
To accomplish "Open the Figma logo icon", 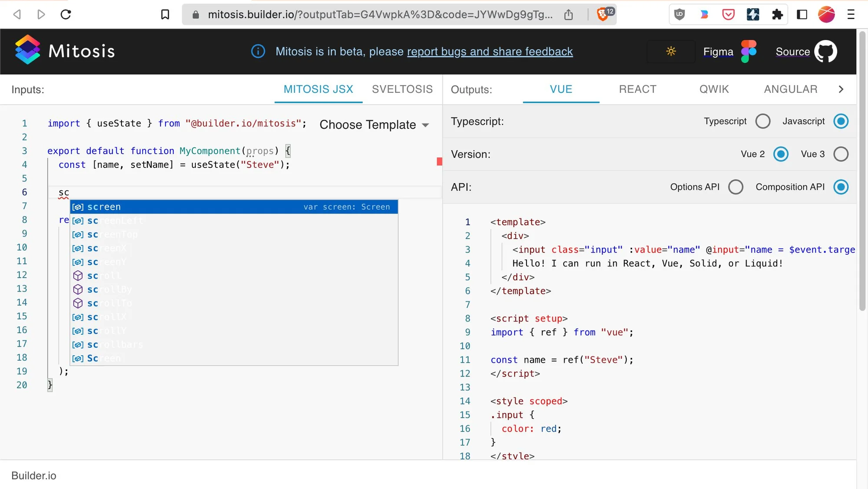I will [749, 51].
